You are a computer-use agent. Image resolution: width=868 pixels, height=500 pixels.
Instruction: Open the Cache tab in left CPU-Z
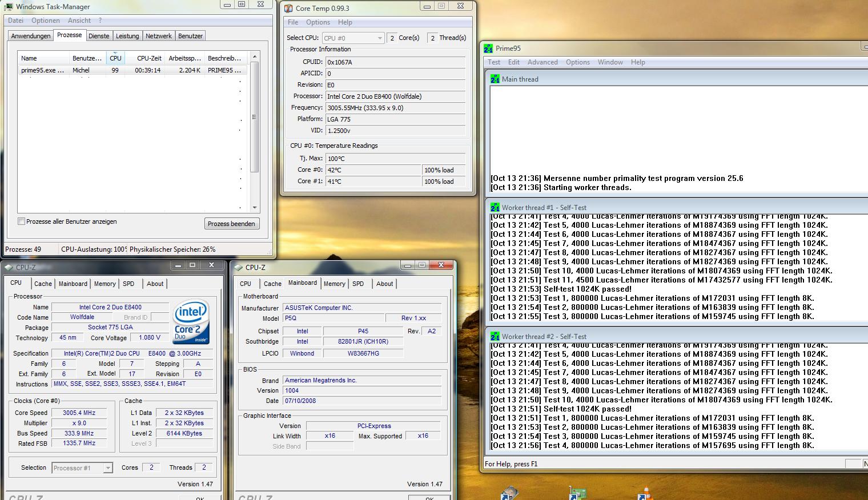tap(43, 284)
